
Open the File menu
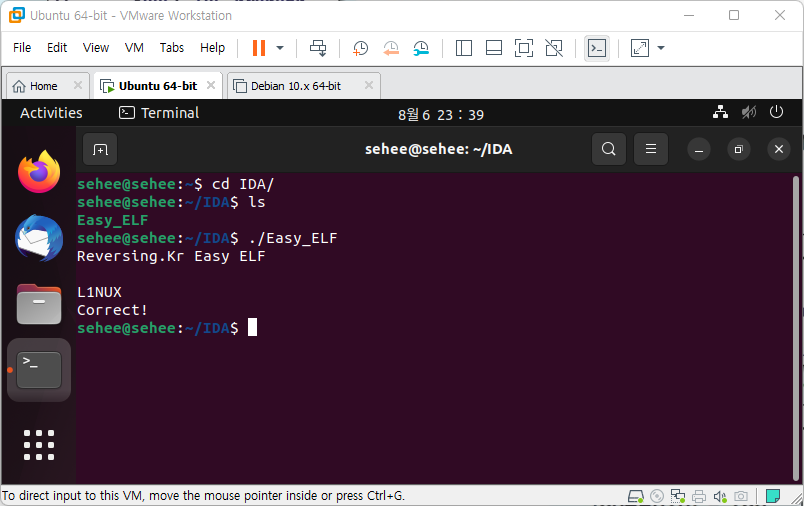point(22,48)
